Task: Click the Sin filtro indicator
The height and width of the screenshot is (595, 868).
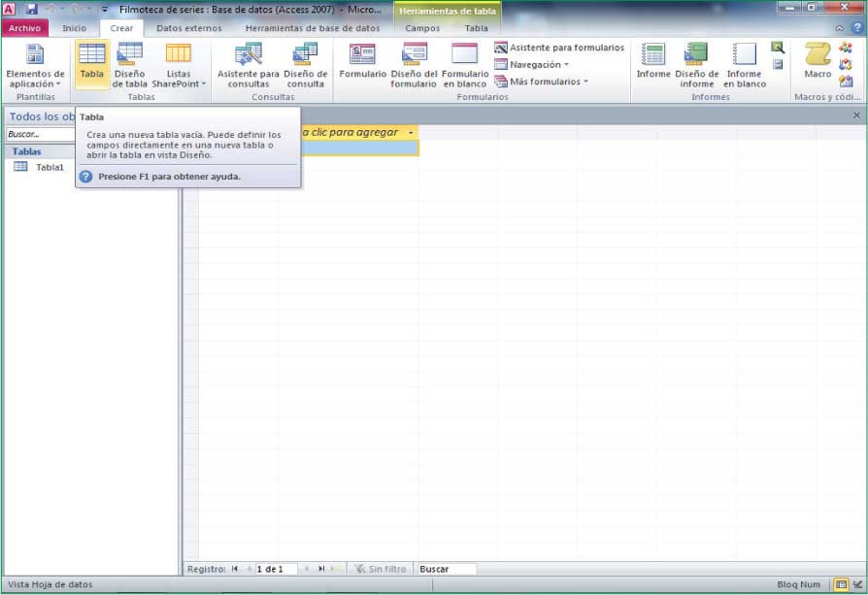Action: pyautogui.click(x=381, y=569)
